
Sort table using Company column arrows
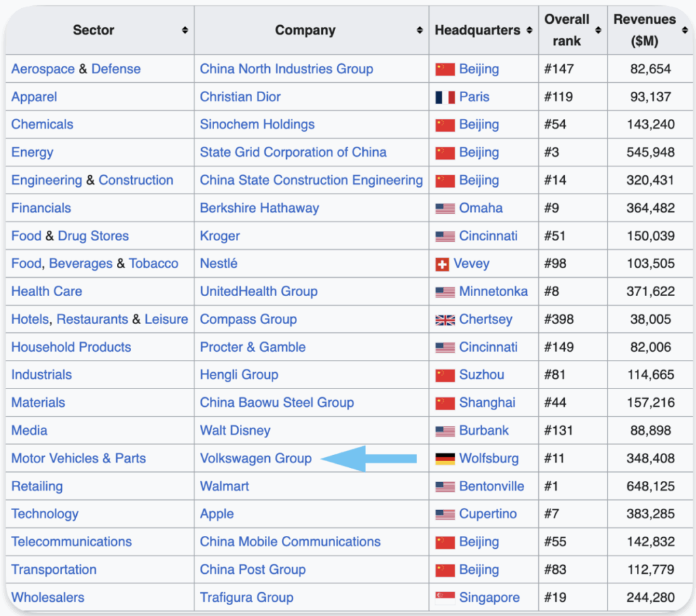[419, 31]
